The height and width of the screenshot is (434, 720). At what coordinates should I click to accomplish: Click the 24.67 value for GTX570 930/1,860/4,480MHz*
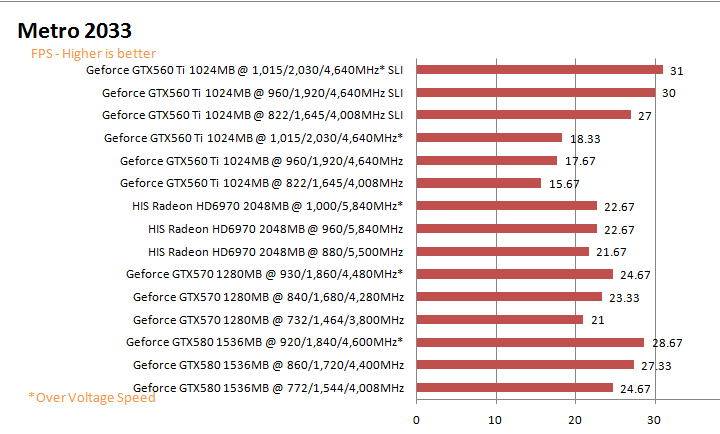click(635, 275)
